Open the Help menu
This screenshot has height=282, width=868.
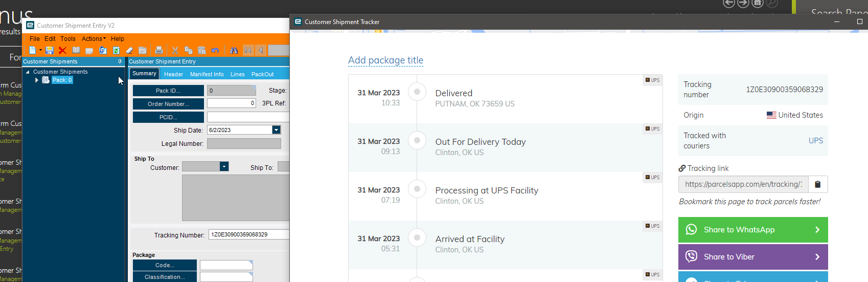(x=118, y=39)
